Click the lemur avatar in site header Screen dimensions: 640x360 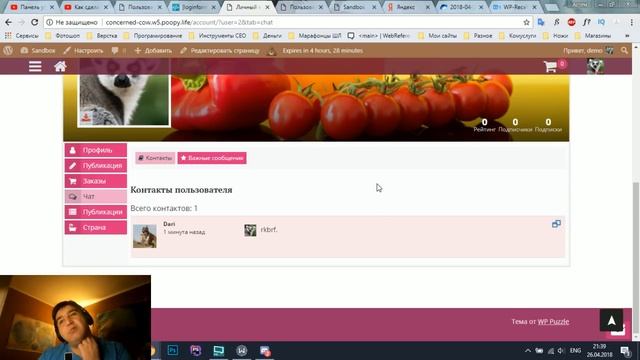[x=596, y=66]
